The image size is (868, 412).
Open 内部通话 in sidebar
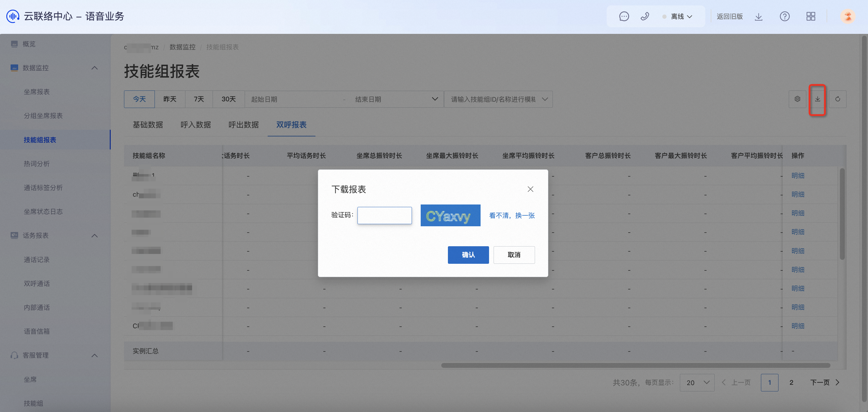click(37, 307)
